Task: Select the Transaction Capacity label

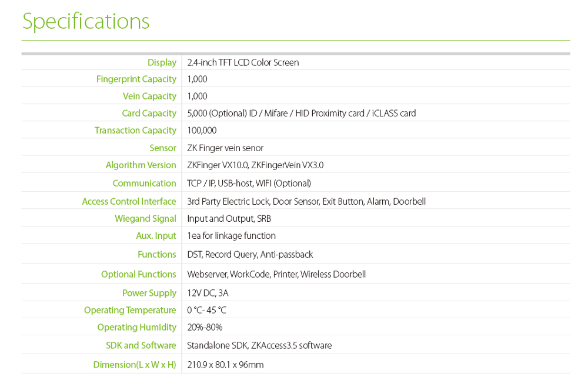Action: pyautogui.click(x=135, y=131)
